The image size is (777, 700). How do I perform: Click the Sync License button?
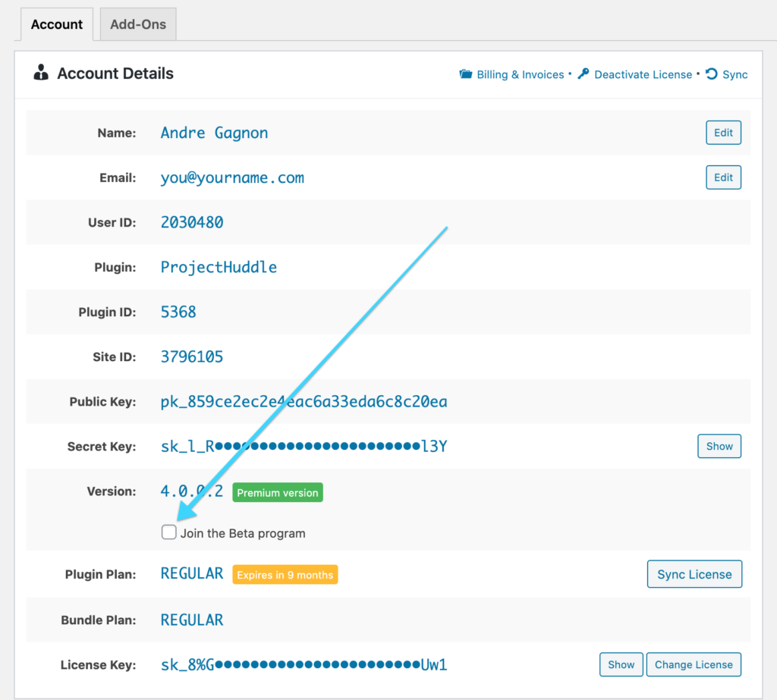[x=694, y=574]
